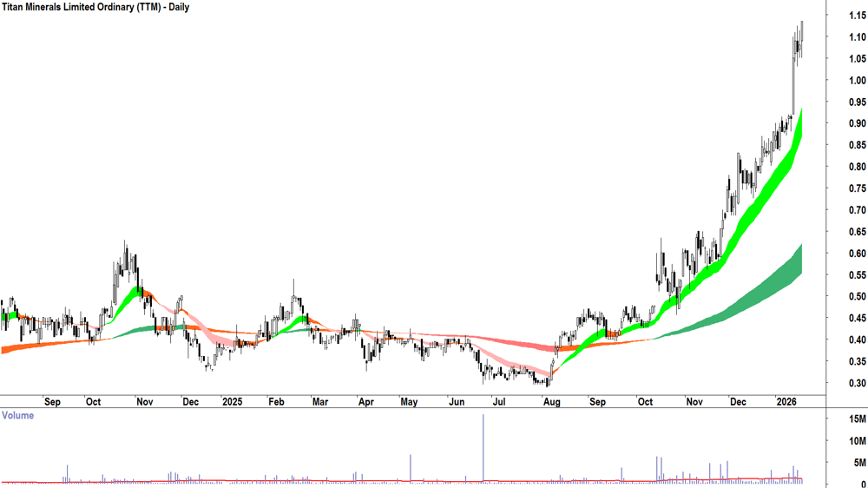Click the 1.10 price axis label
868x488 pixels.
click(x=857, y=37)
